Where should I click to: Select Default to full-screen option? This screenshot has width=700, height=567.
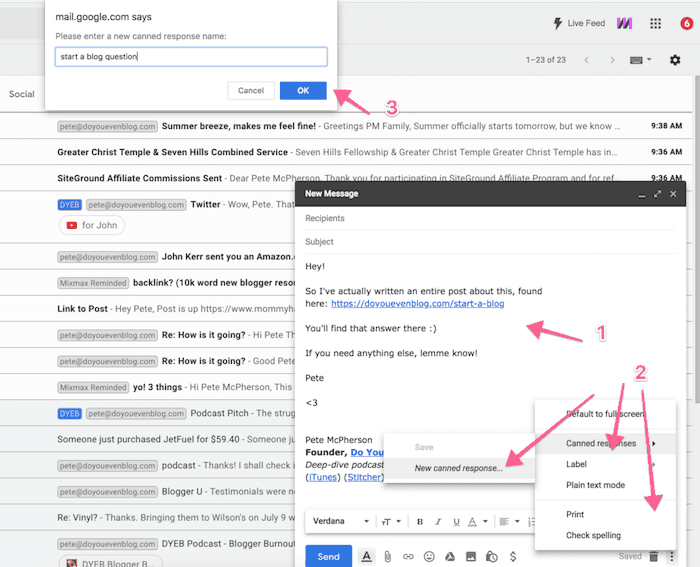pos(605,414)
